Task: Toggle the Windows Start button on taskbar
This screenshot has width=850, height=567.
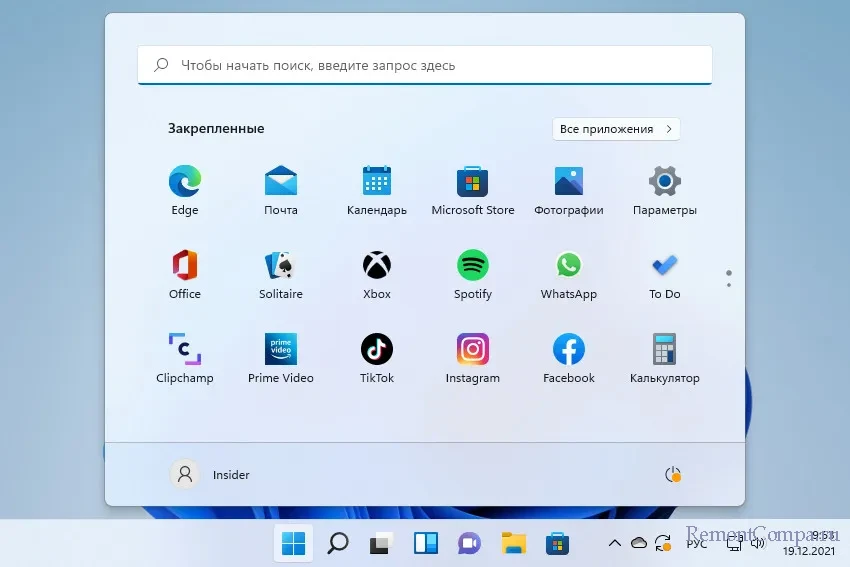Action: point(293,543)
